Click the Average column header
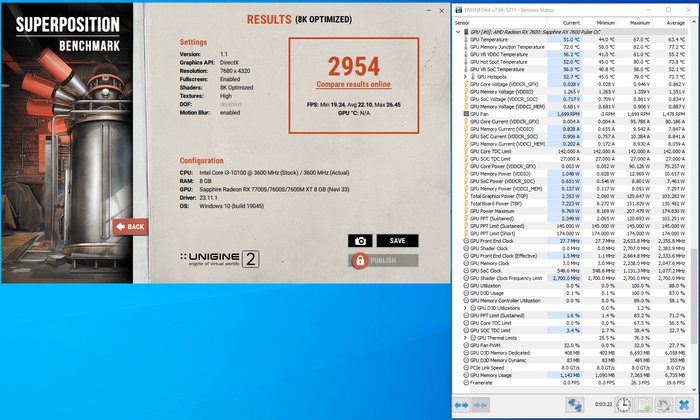This screenshot has height=420, width=700. [x=669, y=23]
